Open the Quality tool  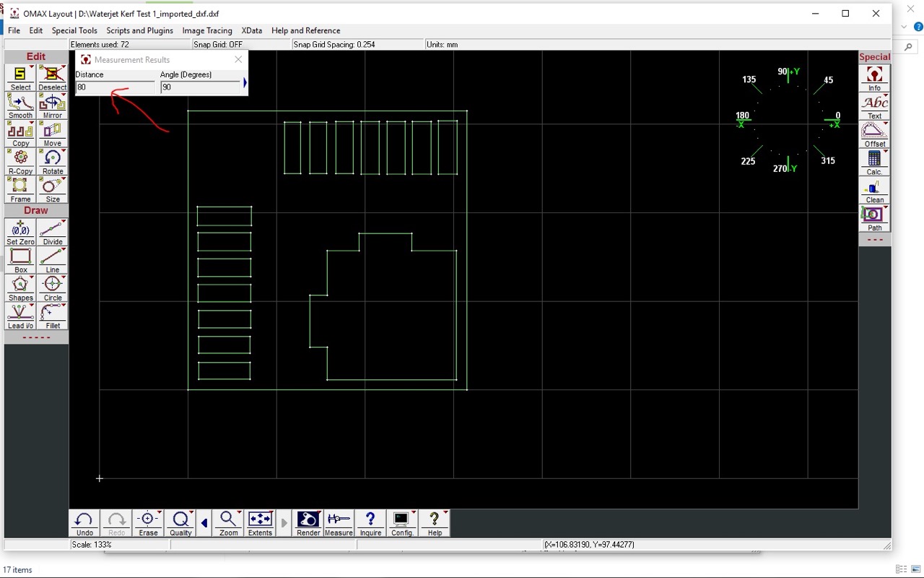point(180,523)
